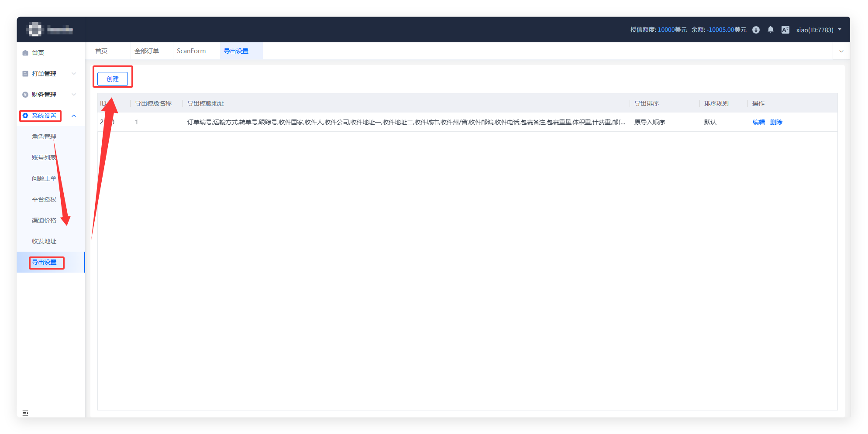
Task: Open the tab list dropdown arrow
Action: (x=841, y=51)
